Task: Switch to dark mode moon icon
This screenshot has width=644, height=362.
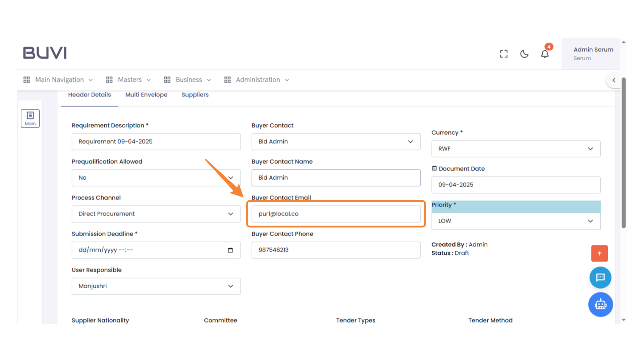Action: pyautogui.click(x=524, y=54)
